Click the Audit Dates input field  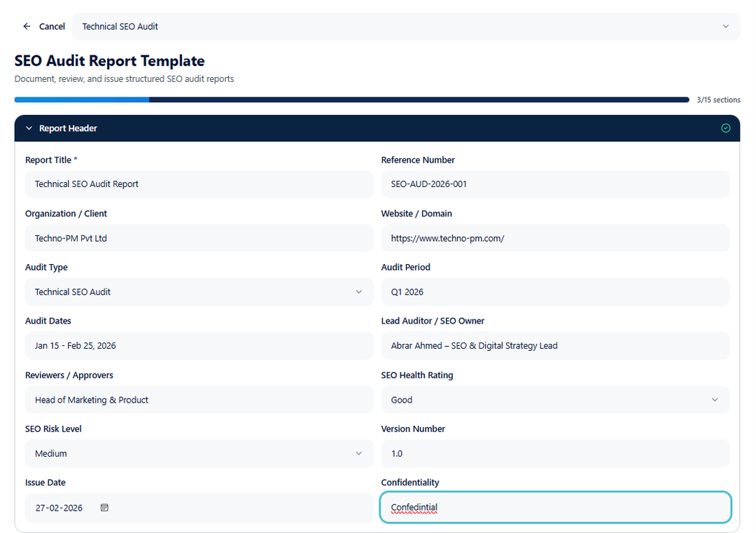coord(199,346)
